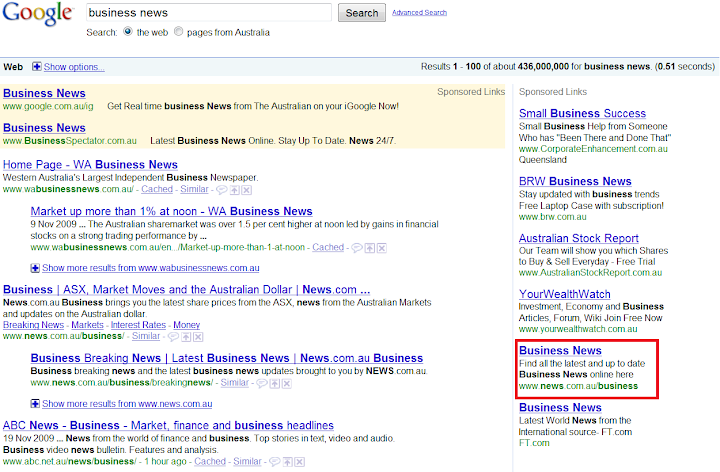Open Business News ad from FT.com
Image resolution: width=720 pixels, height=472 pixels.
pos(560,408)
